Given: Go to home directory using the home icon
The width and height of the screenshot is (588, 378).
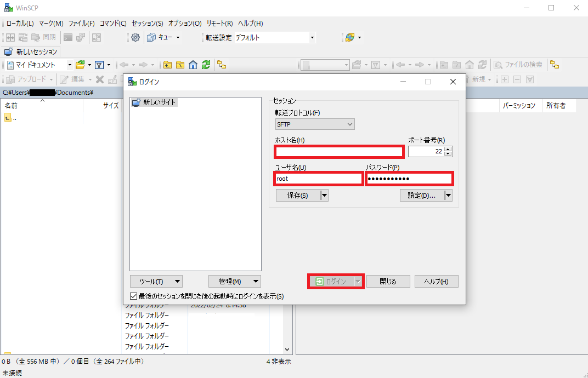Looking at the screenshot, I should pos(193,65).
